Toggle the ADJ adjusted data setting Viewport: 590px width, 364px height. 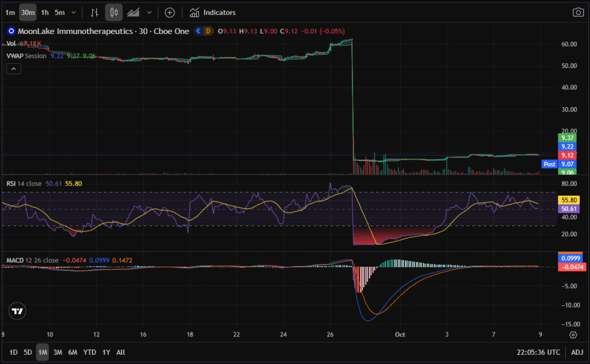point(577,352)
